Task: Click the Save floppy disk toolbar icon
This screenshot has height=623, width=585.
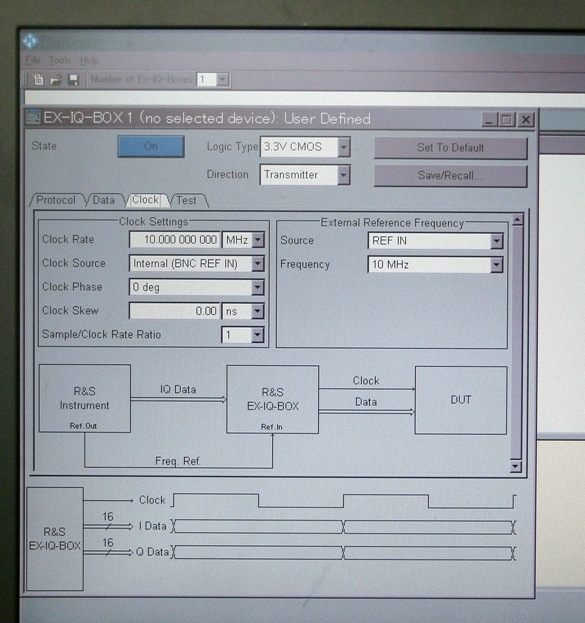Action: pyautogui.click(x=74, y=80)
